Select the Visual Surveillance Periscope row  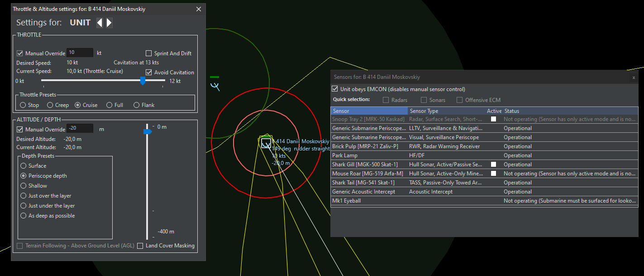[484, 137]
